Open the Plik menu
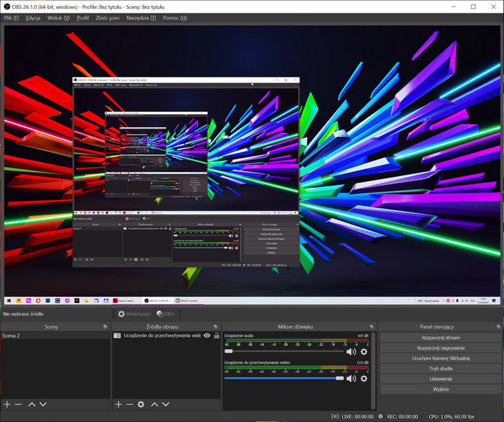 tap(11, 18)
